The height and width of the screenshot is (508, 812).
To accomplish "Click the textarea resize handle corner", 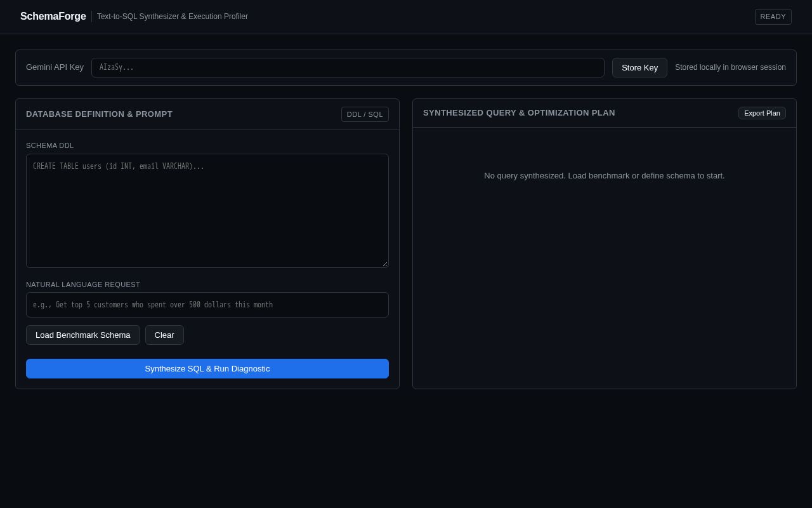I will [384, 264].
